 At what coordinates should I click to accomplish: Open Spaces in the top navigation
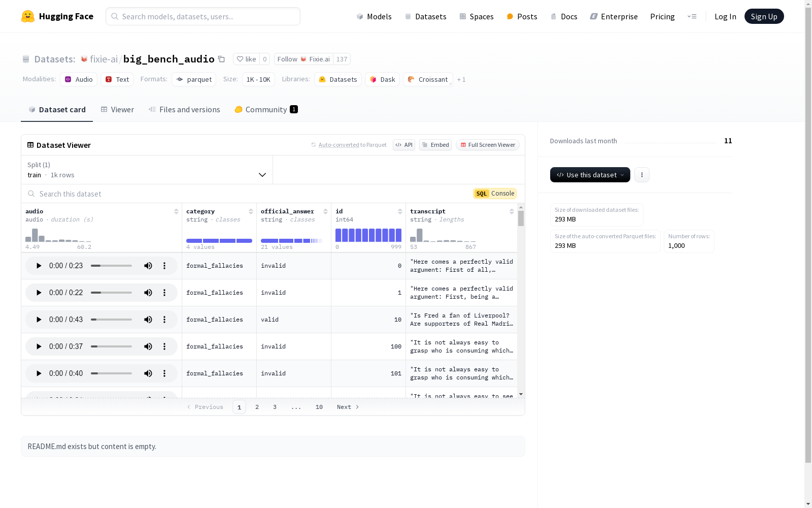pyautogui.click(x=477, y=16)
